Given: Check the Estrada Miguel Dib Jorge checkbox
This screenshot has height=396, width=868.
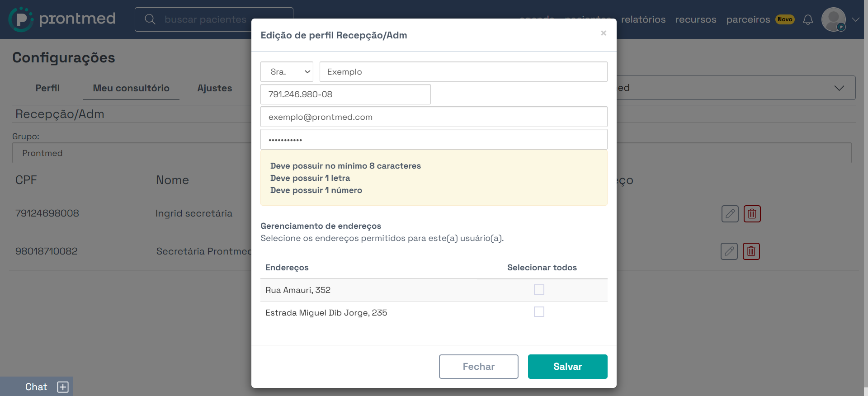Looking at the screenshot, I should click(x=539, y=312).
